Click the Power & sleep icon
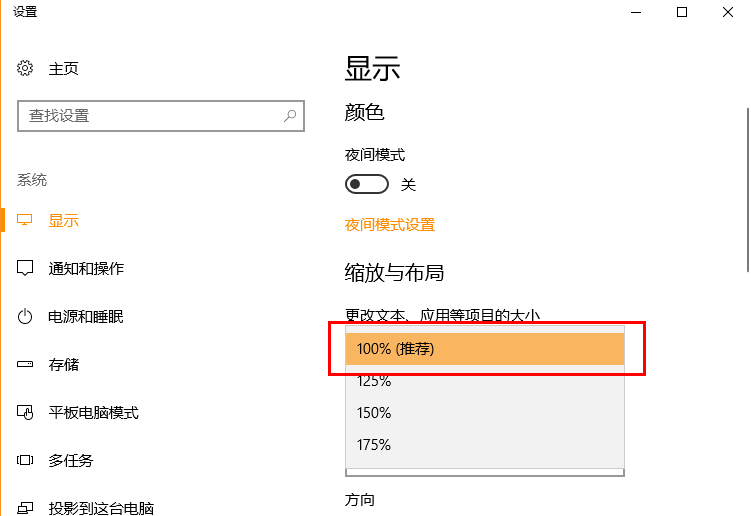Viewport: 751px width, 516px height. (x=26, y=317)
